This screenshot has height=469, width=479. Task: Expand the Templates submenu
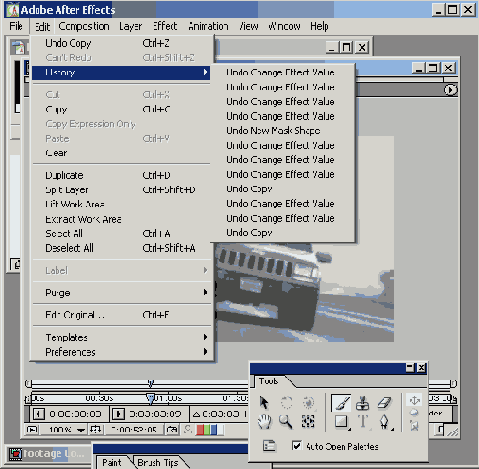pos(122,337)
